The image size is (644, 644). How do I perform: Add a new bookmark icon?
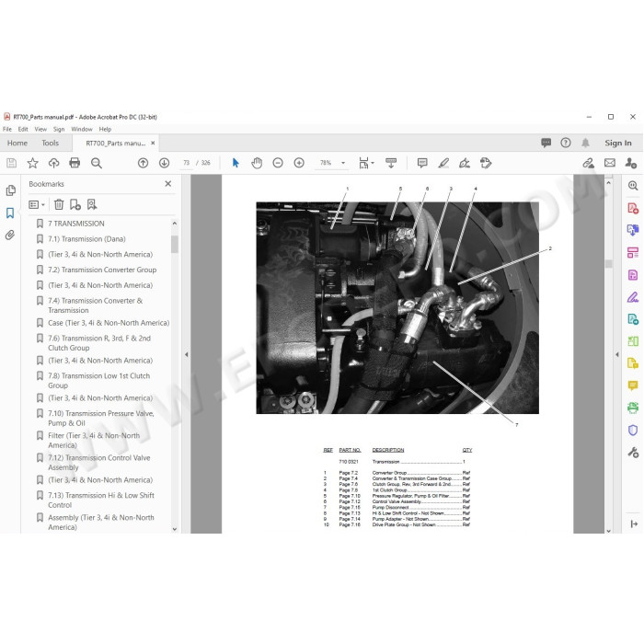pos(75,204)
